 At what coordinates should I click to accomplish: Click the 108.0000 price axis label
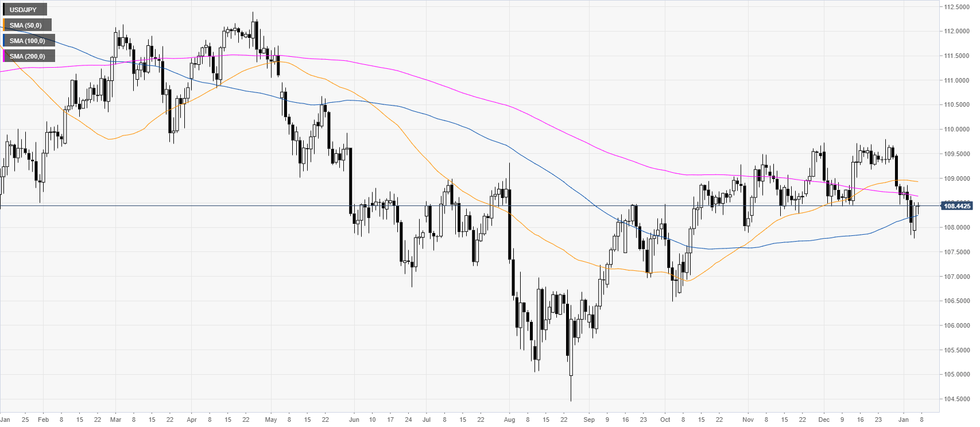tap(957, 227)
